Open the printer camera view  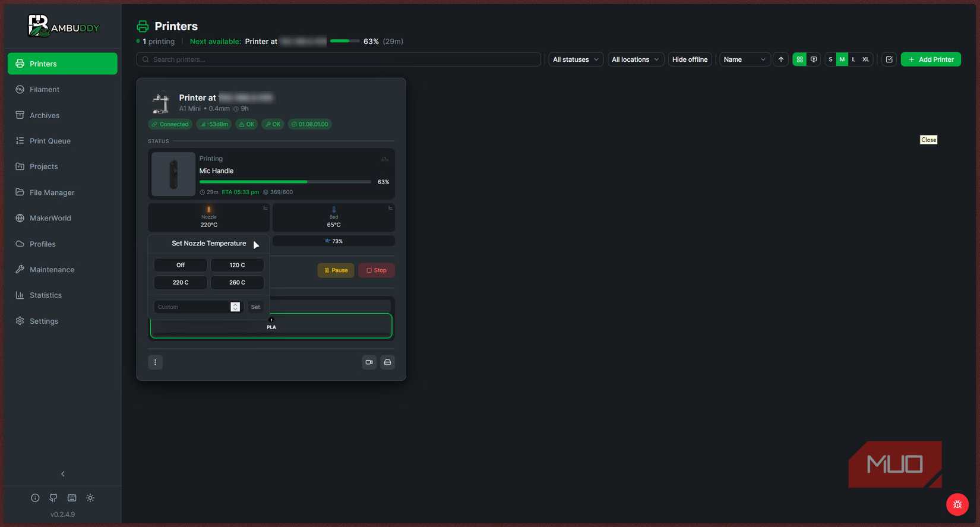click(x=369, y=362)
